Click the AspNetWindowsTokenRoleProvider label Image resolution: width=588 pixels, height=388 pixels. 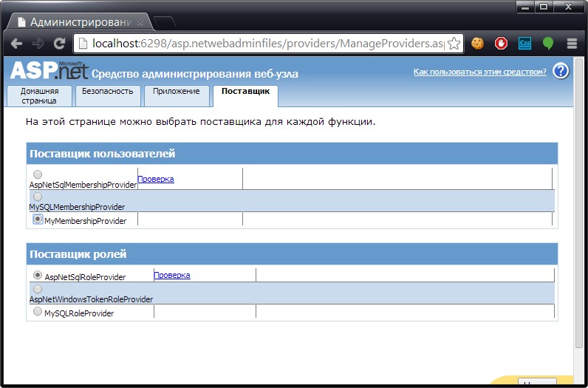pyautogui.click(x=91, y=299)
